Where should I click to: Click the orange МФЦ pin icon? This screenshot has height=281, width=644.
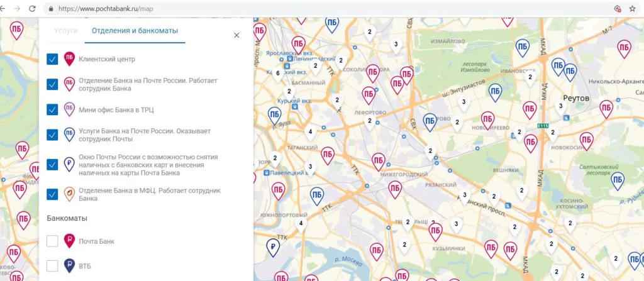click(x=69, y=194)
